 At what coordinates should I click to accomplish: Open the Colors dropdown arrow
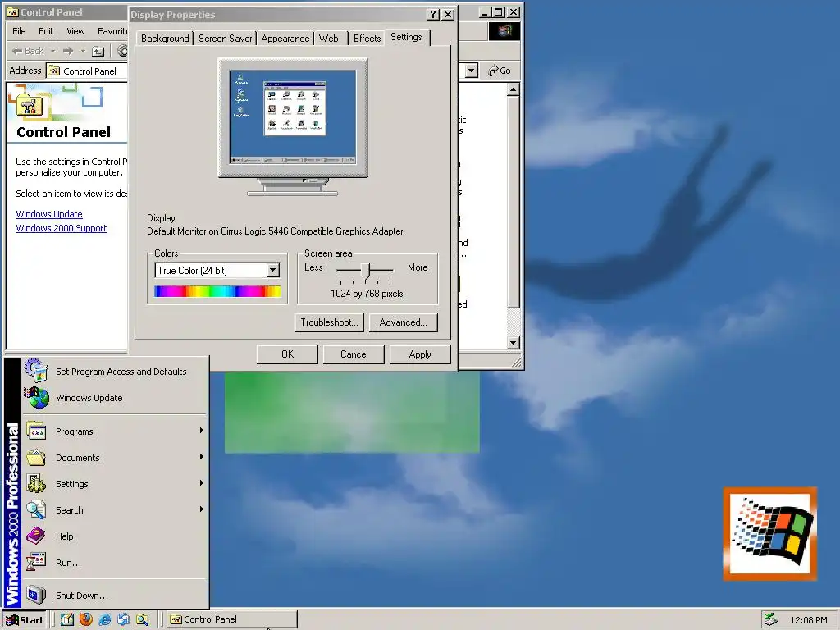(x=272, y=270)
